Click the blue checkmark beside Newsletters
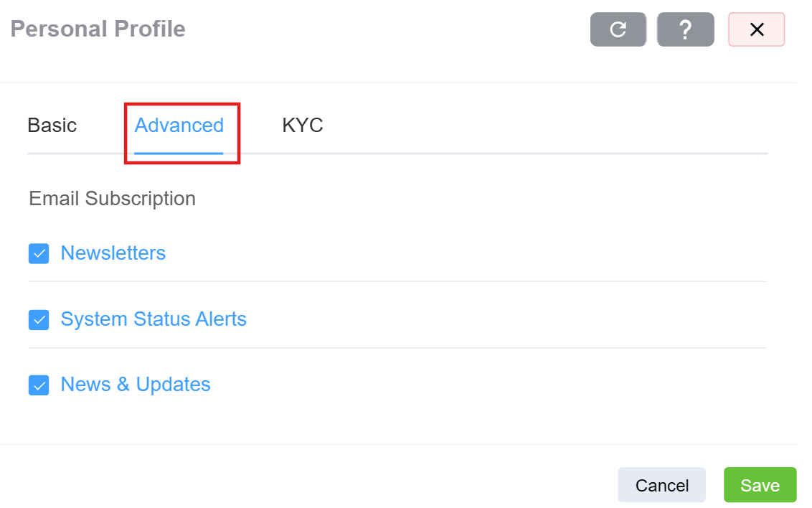 click(x=39, y=253)
